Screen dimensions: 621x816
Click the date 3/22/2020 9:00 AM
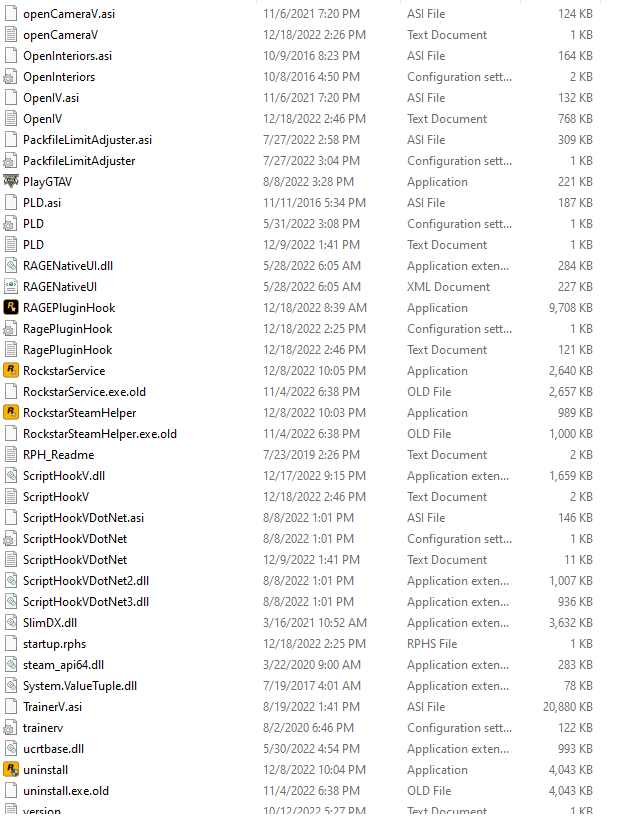tap(312, 665)
